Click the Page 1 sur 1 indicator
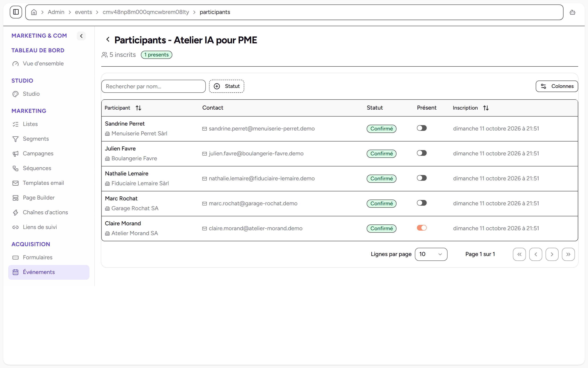This screenshot has width=588, height=368. [480, 254]
